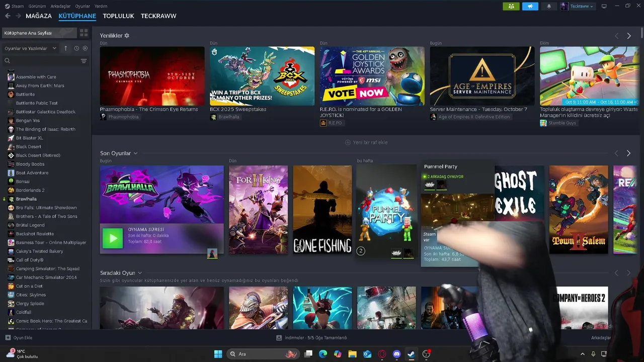
Task: Select Borderlands 2 in the library list
Action: tap(30, 190)
